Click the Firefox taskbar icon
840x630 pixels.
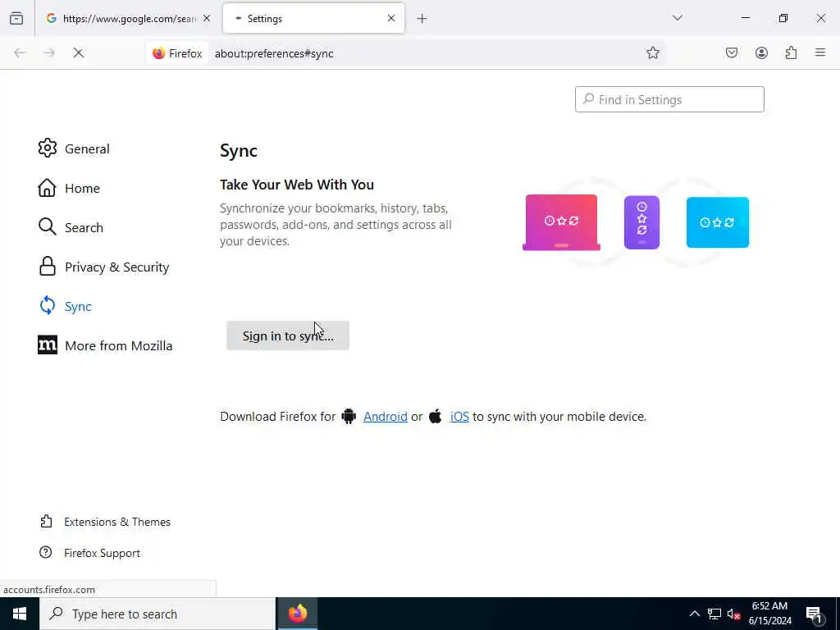[x=297, y=614]
